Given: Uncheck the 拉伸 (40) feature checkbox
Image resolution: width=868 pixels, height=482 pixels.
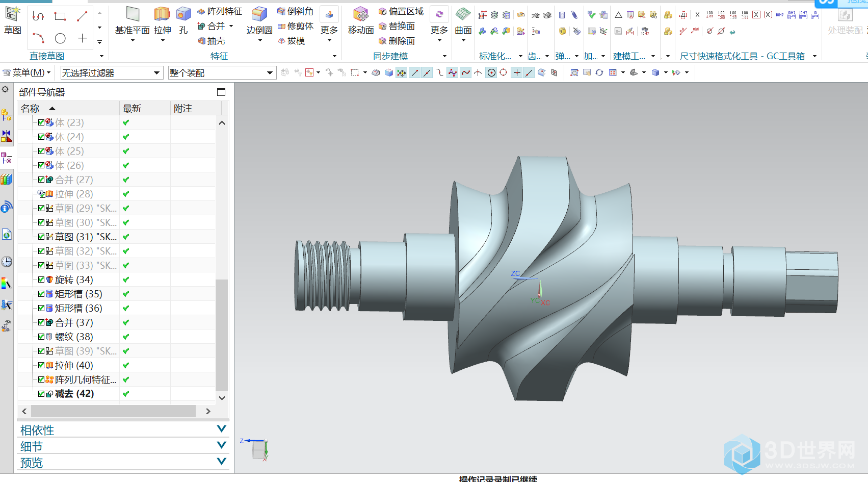Looking at the screenshot, I should (41, 365).
